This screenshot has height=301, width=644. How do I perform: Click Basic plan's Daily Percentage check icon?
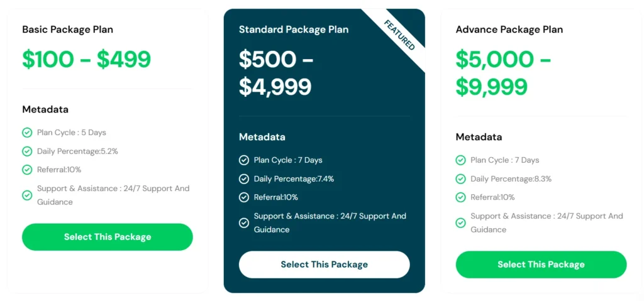pyautogui.click(x=27, y=151)
